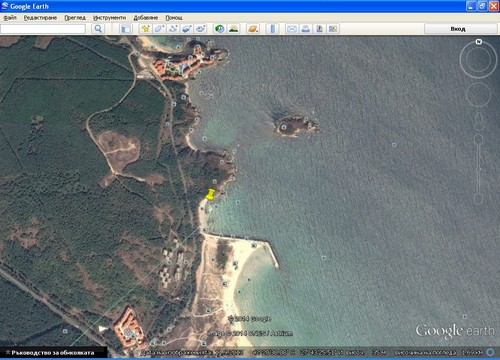Add a placemark with yellow pushpin icon
This screenshot has height=360, width=500.
(145, 29)
